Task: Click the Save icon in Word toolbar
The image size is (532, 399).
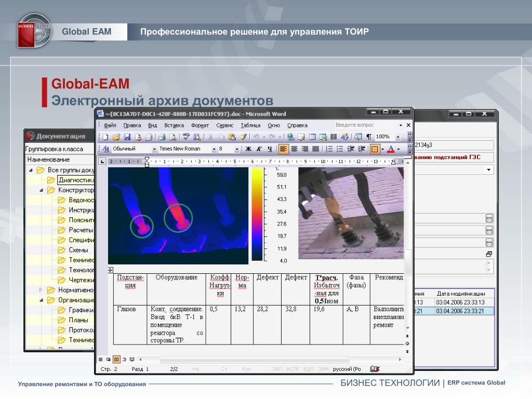Action: tap(127, 137)
